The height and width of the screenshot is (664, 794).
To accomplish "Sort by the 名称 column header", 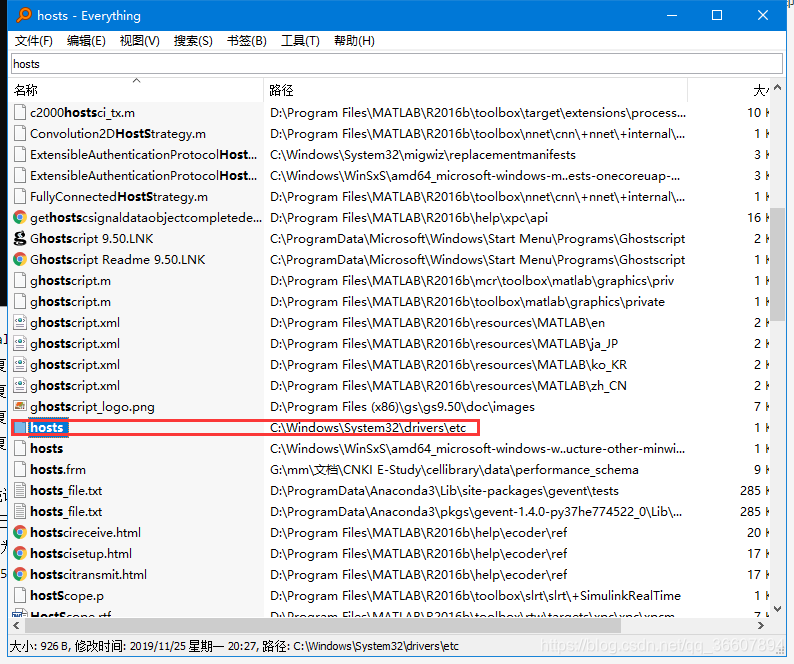I will pos(136,90).
